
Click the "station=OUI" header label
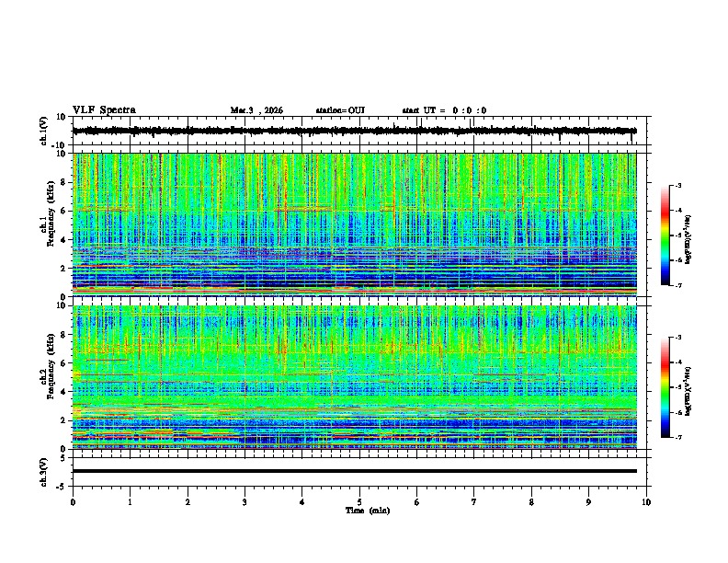[x=340, y=110]
